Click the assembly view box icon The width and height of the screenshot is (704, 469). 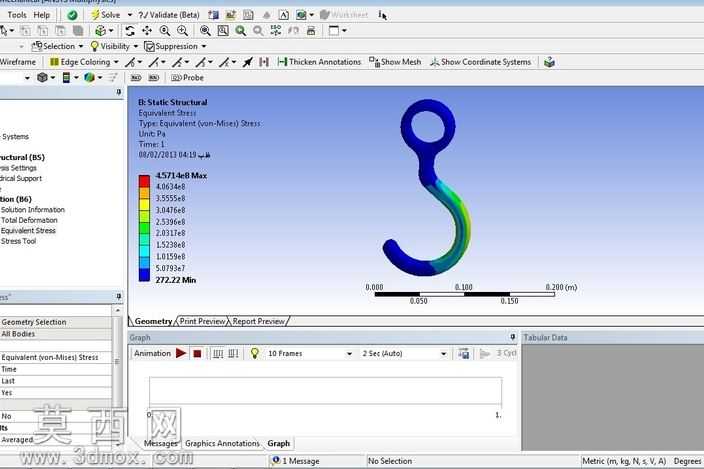click(x=549, y=62)
